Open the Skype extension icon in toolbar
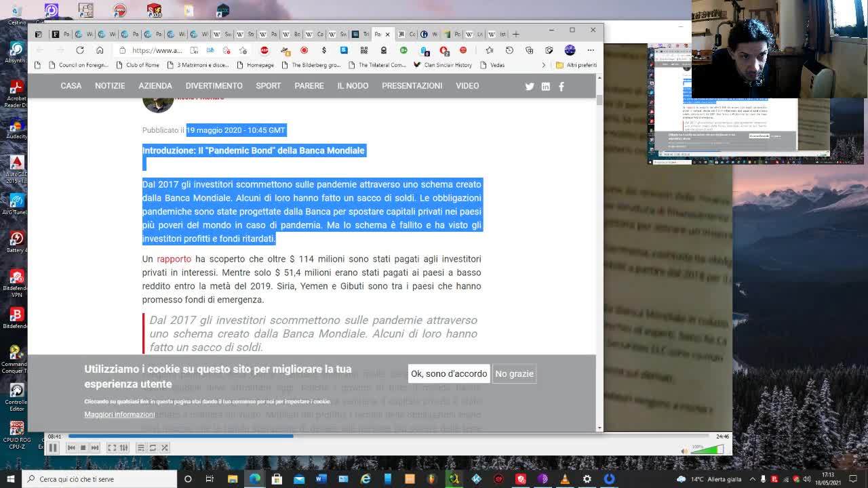 point(344,50)
